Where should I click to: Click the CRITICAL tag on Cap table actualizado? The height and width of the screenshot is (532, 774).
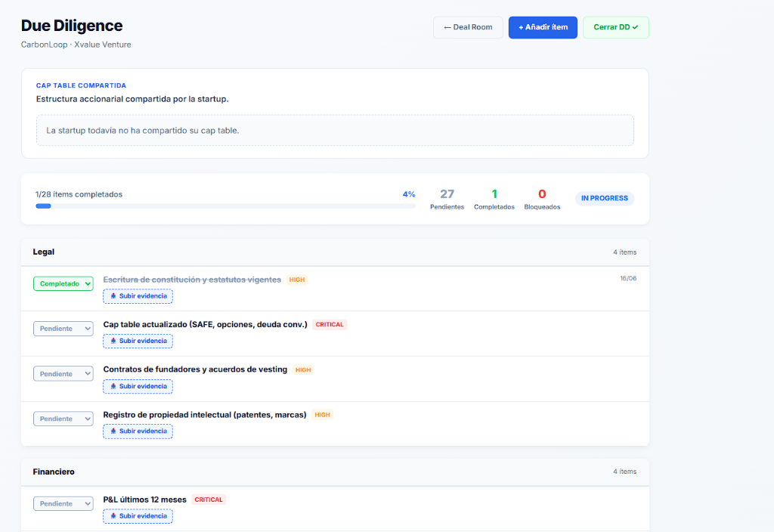330,325
